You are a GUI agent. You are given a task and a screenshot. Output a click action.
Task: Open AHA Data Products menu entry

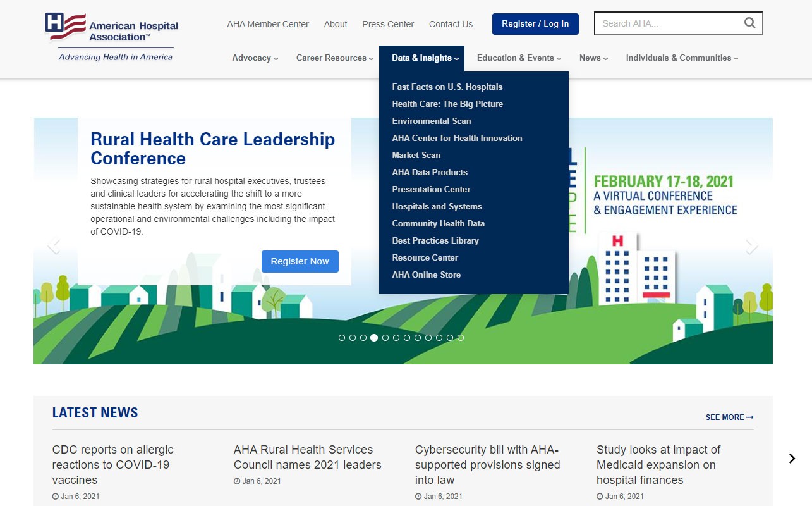click(x=430, y=172)
